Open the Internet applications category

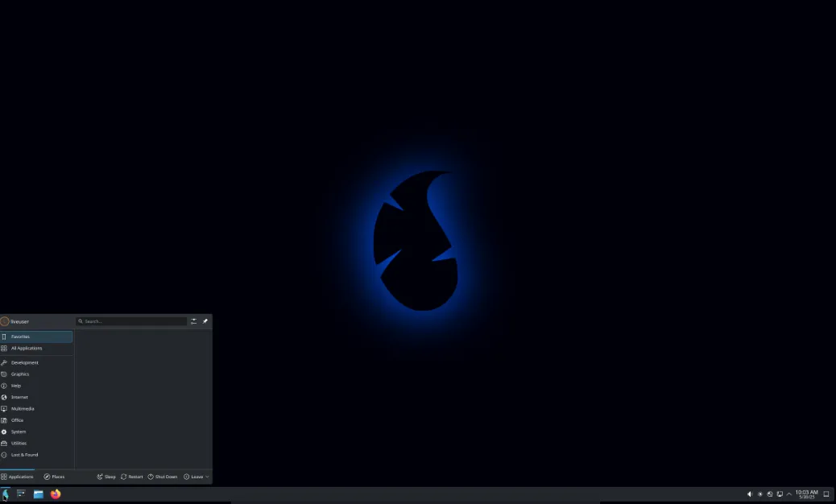pos(19,397)
